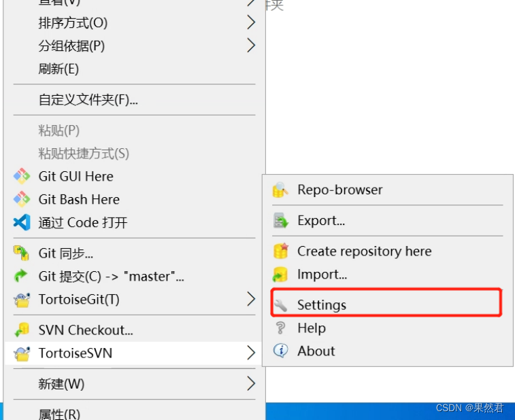Open Help label in submenu

[x=312, y=328]
